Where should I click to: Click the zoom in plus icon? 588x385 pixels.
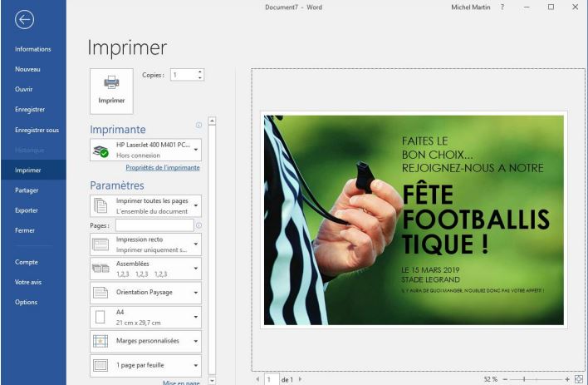(x=567, y=379)
